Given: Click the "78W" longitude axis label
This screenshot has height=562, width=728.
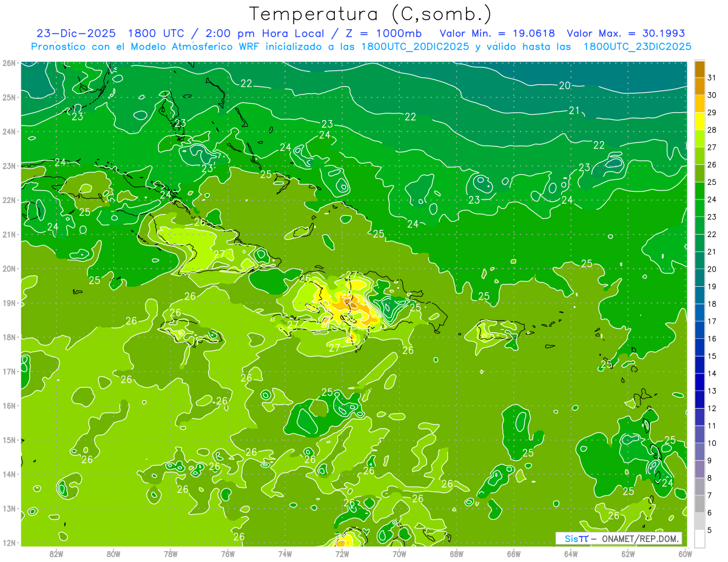Looking at the screenshot, I should pos(170,554).
